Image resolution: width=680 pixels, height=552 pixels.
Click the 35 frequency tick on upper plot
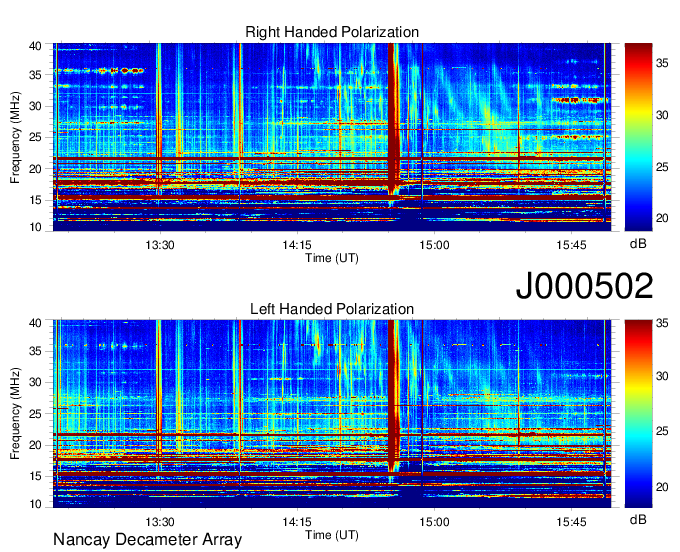click(x=36, y=75)
